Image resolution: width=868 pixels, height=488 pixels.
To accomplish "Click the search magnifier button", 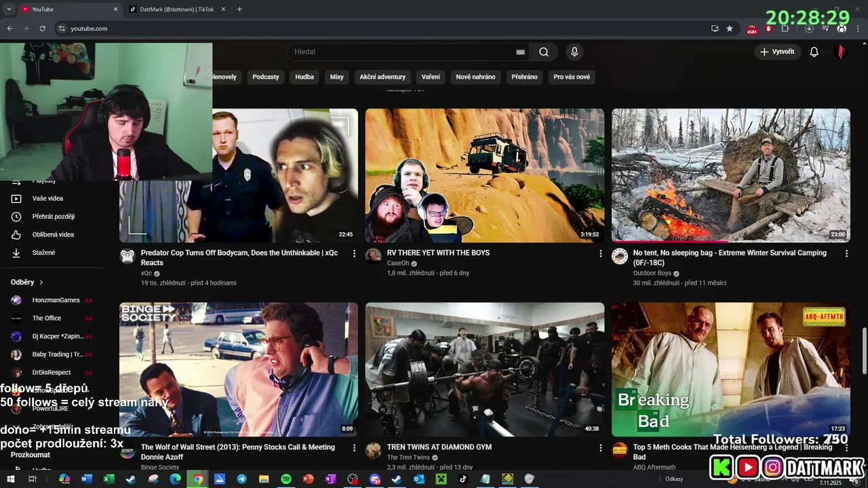I will 544,52.
